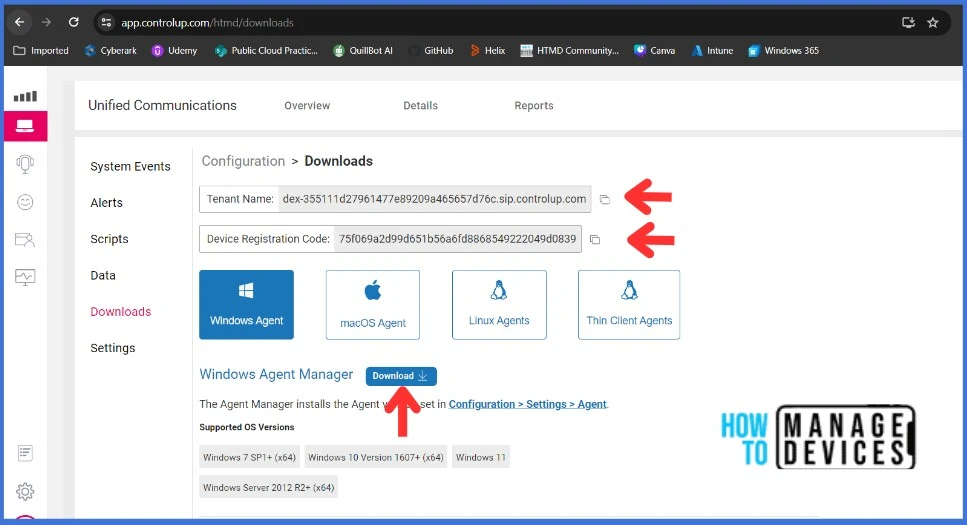Select the Thin Client Agents tile
This screenshot has height=525, width=967.
tap(629, 305)
